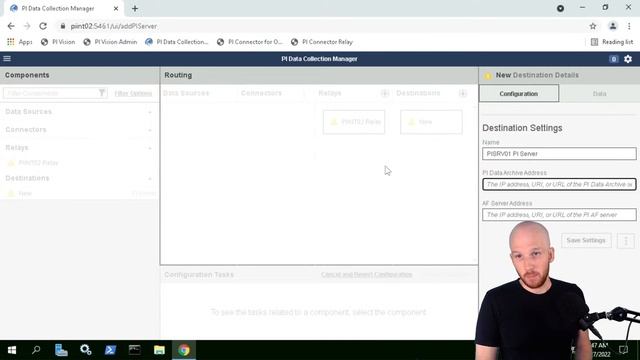This screenshot has width=640, height=360.
Task: Open the settings gear in the app header
Action: coord(628,59)
